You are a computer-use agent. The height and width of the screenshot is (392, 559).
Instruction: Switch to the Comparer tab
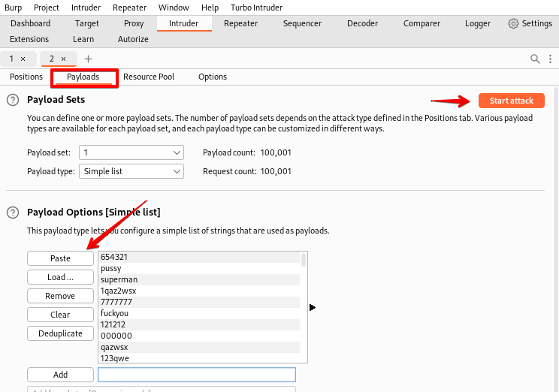[x=422, y=23]
